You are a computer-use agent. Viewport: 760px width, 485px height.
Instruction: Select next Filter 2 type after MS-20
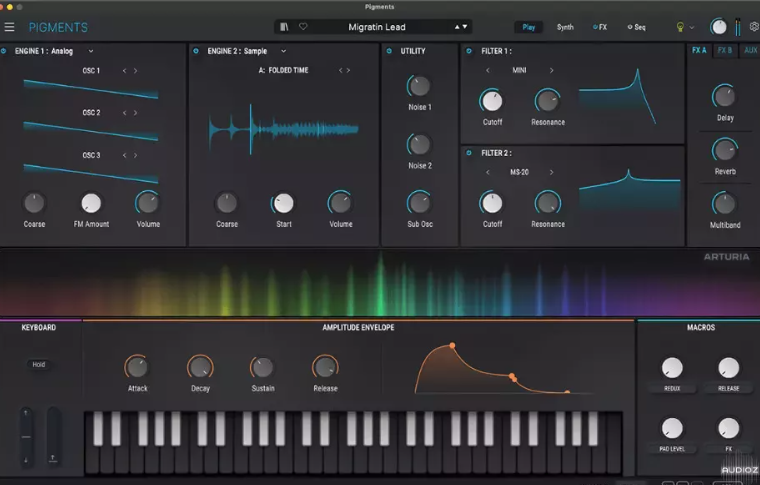(x=552, y=172)
